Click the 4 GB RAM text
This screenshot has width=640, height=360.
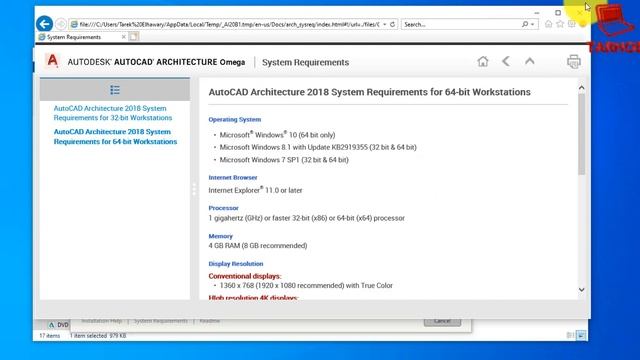tap(258, 246)
